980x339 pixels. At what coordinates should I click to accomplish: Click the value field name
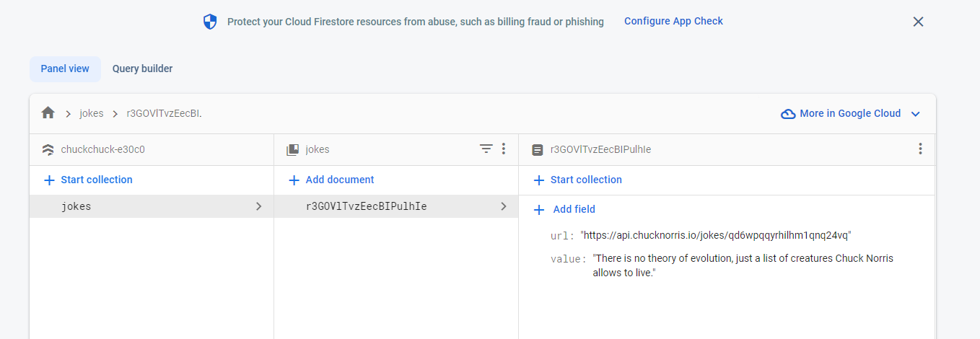tap(568, 258)
